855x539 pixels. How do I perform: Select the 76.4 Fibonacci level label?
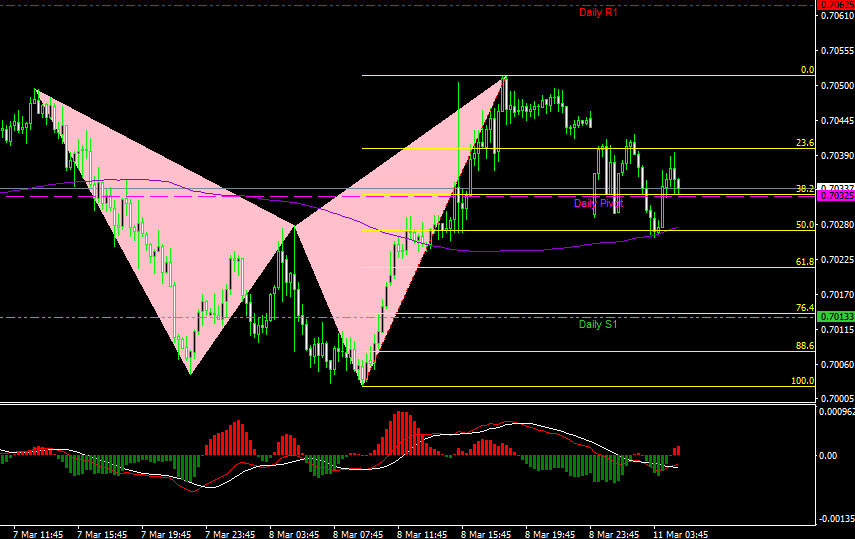[x=804, y=308]
